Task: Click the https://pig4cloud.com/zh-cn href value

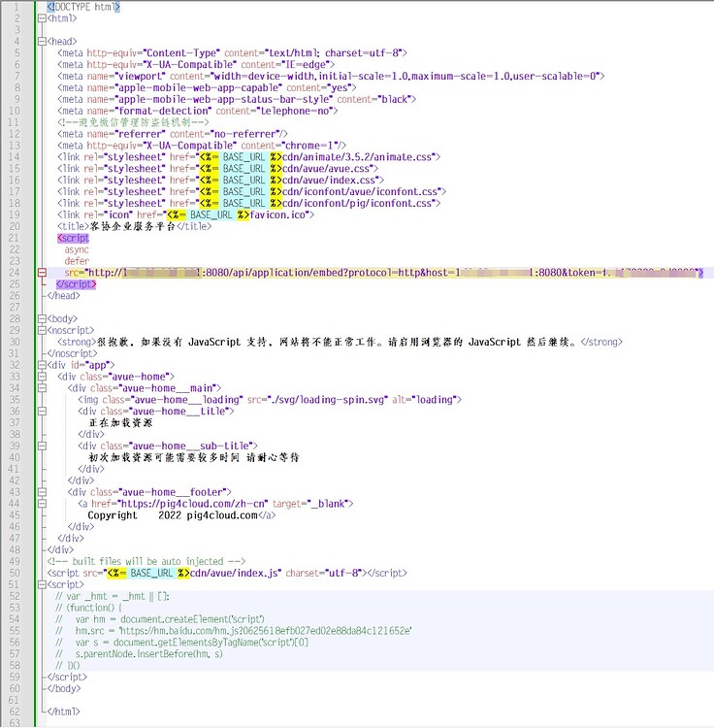Action: coord(192,504)
